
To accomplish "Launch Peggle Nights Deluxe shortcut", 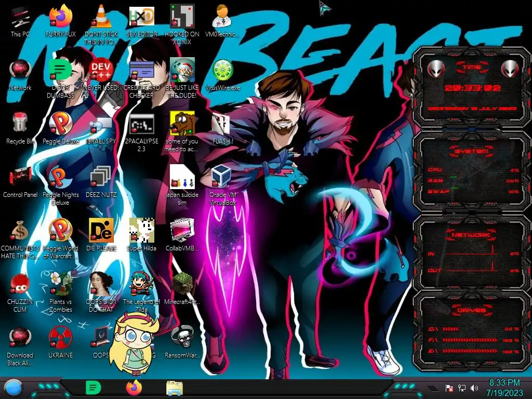I will click(x=61, y=177).
